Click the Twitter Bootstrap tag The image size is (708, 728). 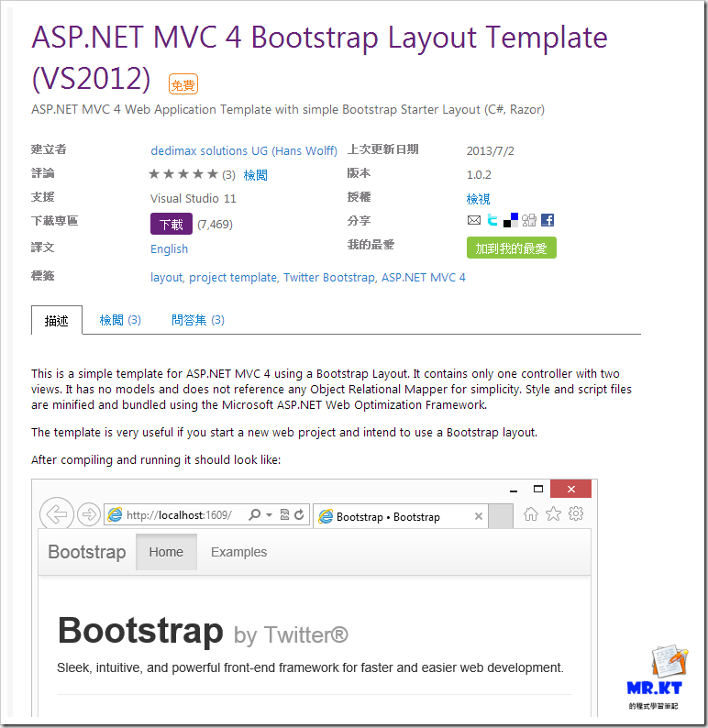(x=329, y=278)
